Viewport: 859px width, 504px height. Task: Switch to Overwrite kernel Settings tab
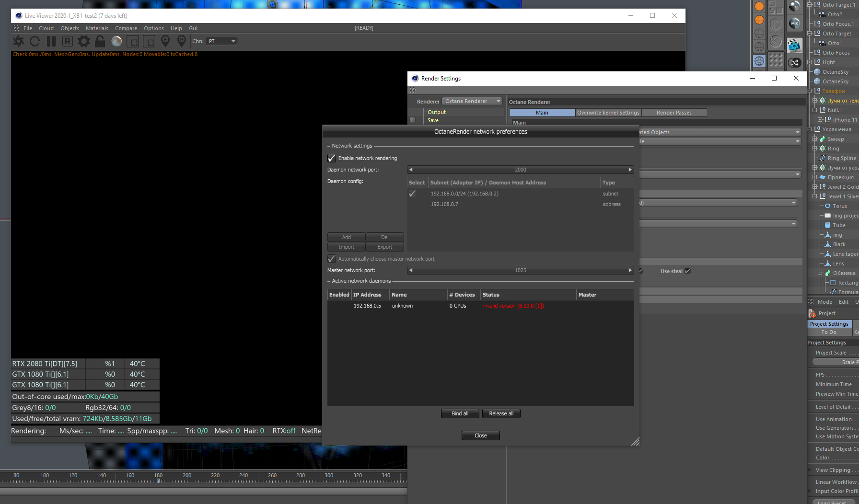tap(608, 113)
